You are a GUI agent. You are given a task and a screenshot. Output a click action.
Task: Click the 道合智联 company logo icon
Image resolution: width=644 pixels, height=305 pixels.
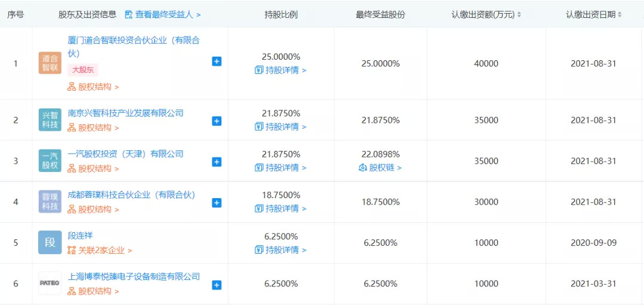pyautogui.click(x=50, y=63)
